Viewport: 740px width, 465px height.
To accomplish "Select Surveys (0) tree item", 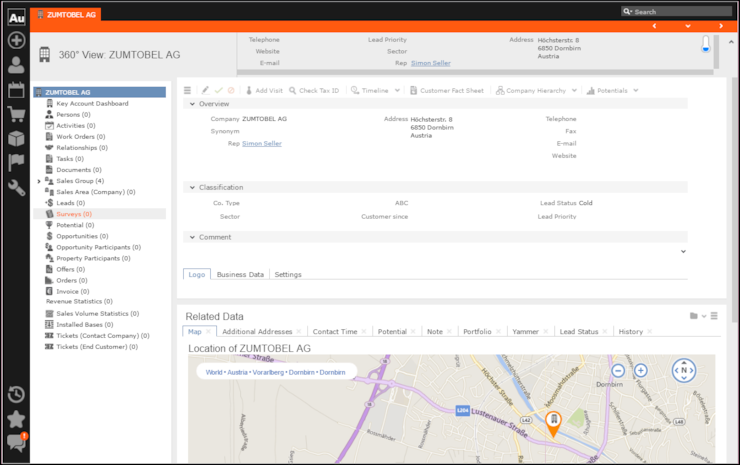I will pos(74,214).
